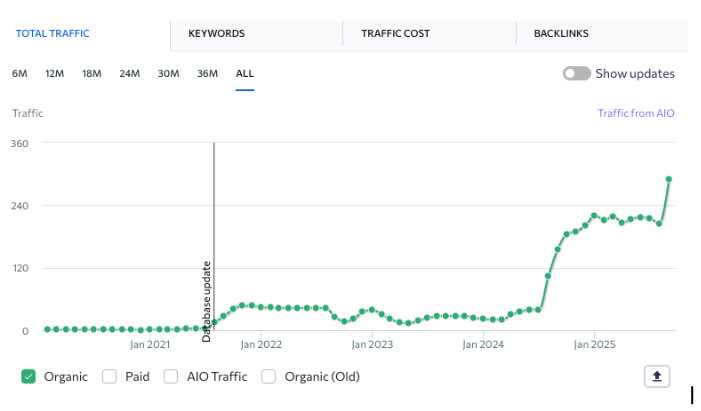Choose the 12M time range

coord(54,74)
